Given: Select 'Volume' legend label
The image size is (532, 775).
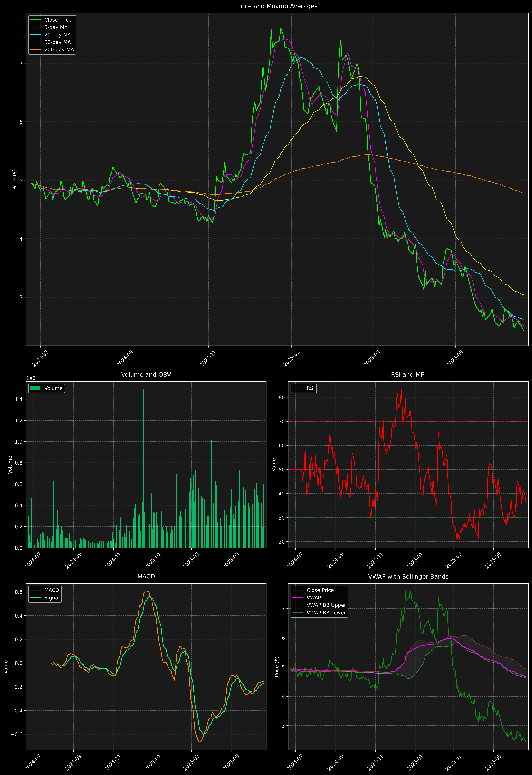Looking at the screenshot, I should pyautogui.click(x=53, y=388).
